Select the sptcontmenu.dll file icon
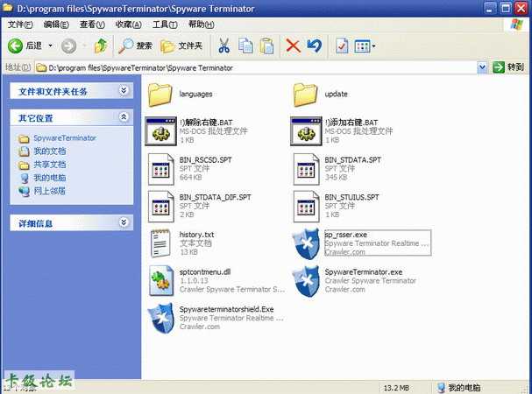Viewport: 532px width, 394px height. (161, 281)
